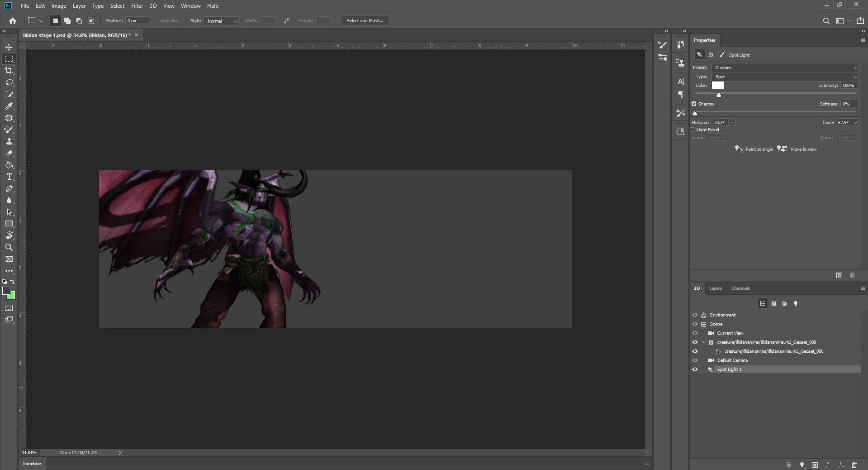Enable the Light Falloff checkbox
The image size is (868, 470).
pos(693,130)
